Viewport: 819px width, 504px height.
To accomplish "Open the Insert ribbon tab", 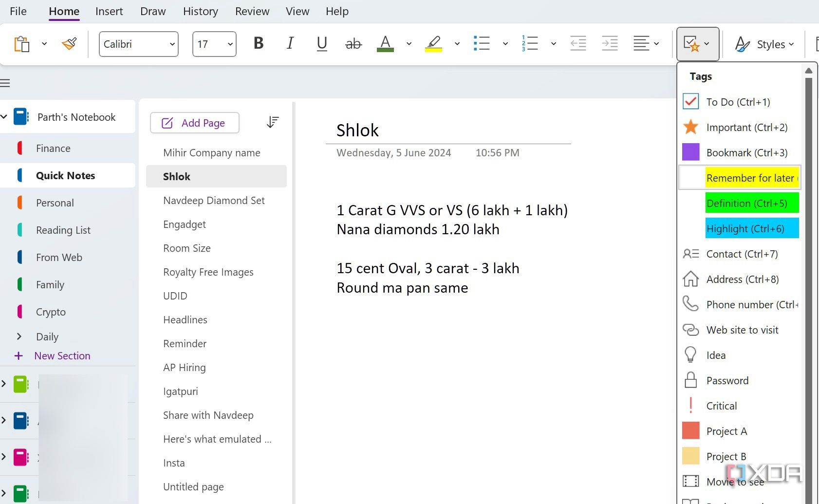I will 109,11.
